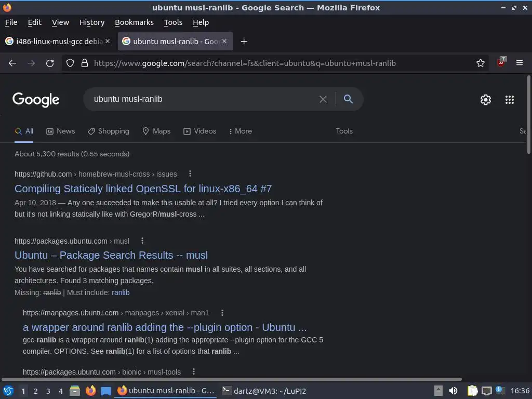Image resolution: width=532 pixels, height=399 pixels.
Task: Open tracking protection shield icon
Action: coord(70,63)
